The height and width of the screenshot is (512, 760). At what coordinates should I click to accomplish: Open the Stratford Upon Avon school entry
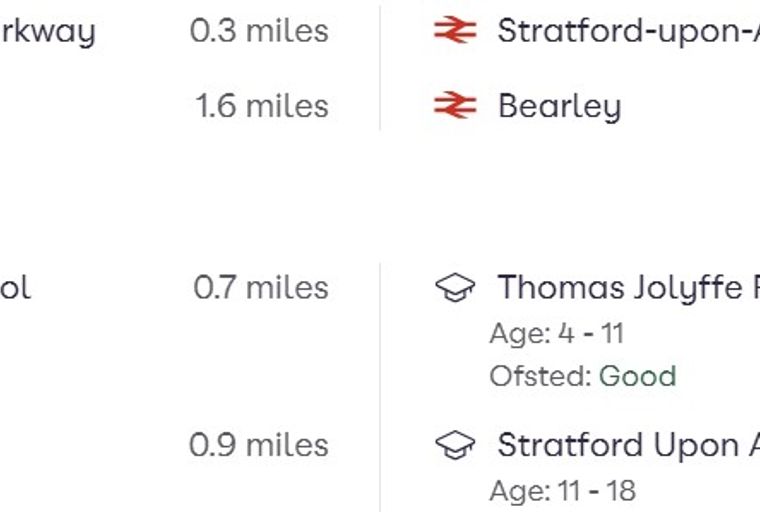click(629, 445)
